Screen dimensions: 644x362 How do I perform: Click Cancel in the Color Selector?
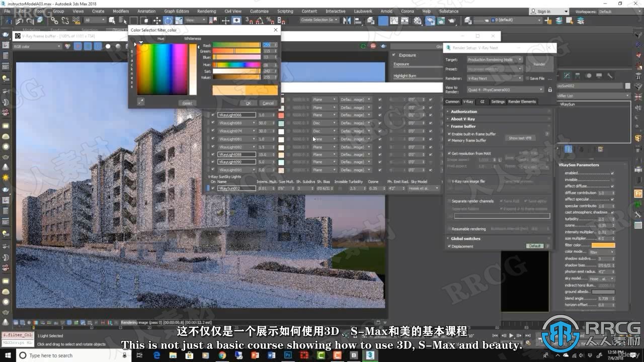pos(268,103)
